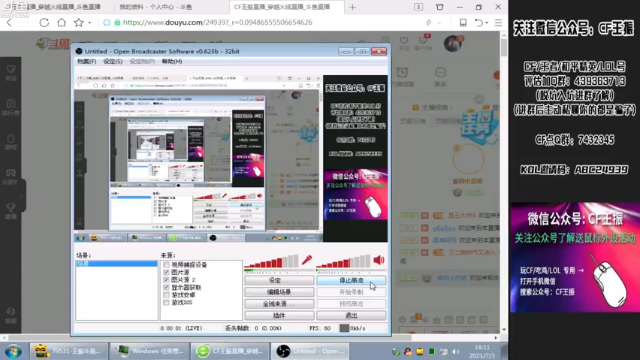Click the OBS logo in the title bar

[79, 51]
